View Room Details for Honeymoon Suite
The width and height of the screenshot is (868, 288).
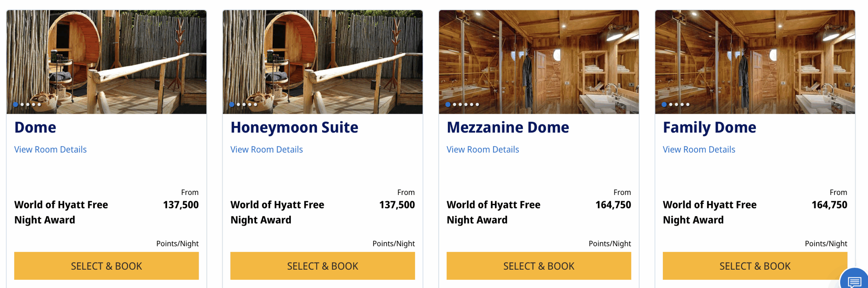267,149
